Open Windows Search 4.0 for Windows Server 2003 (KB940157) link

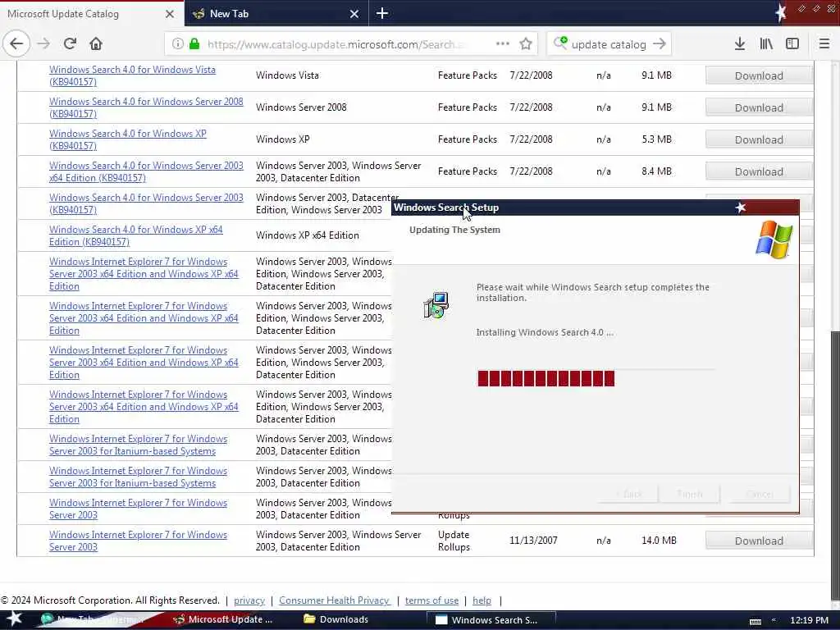pyautogui.click(x=146, y=203)
